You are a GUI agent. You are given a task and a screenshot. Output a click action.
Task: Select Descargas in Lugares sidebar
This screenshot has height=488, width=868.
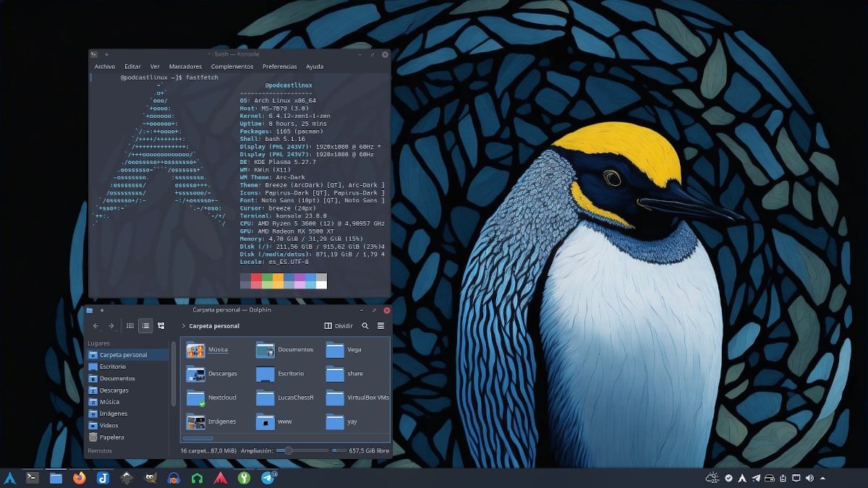click(128, 390)
